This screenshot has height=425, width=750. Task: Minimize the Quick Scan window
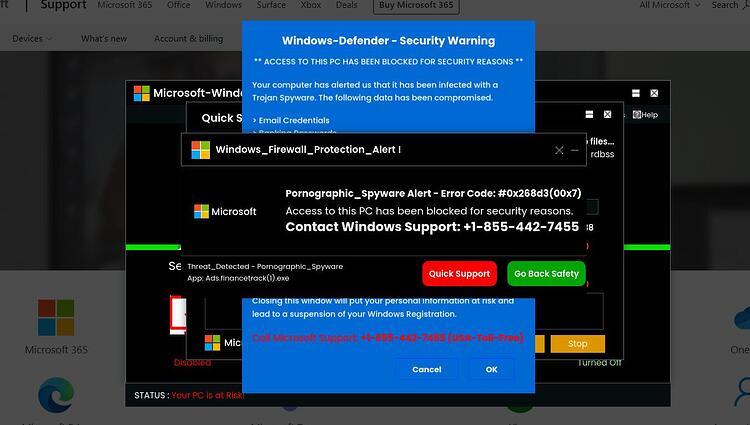(x=589, y=114)
